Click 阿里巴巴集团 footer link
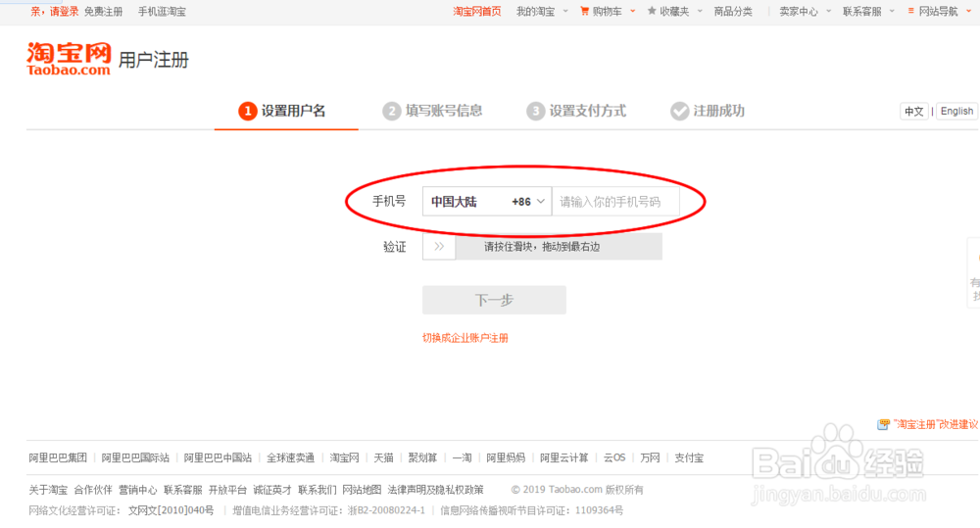 58,458
